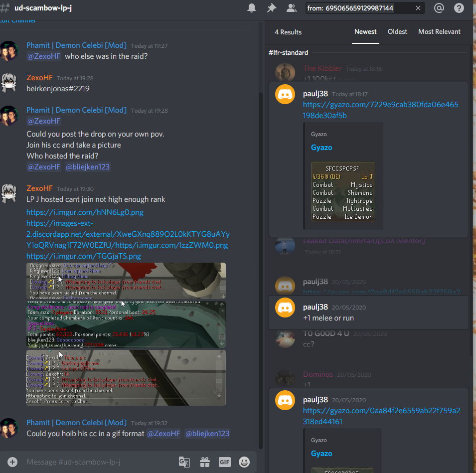Open the hNN6Lg0.png imgur link
The height and width of the screenshot is (473, 476).
[x=85, y=212]
